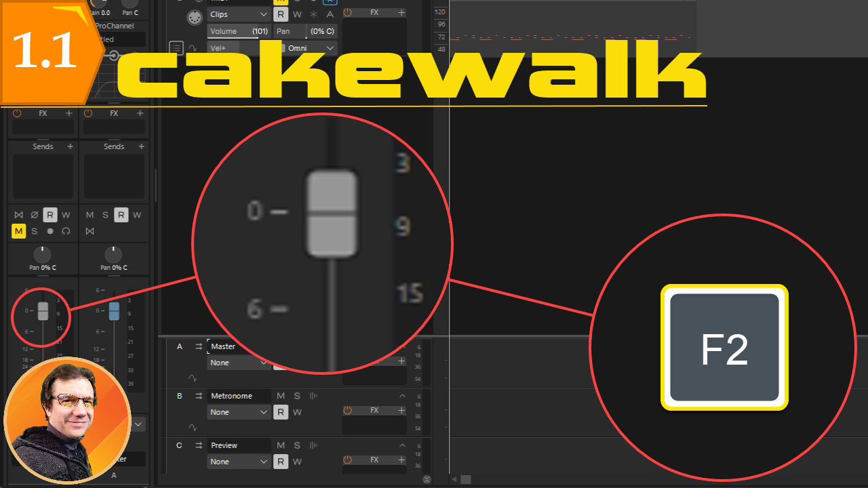
Task: Toggle FX power on the Metronome bus
Action: click(x=348, y=411)
